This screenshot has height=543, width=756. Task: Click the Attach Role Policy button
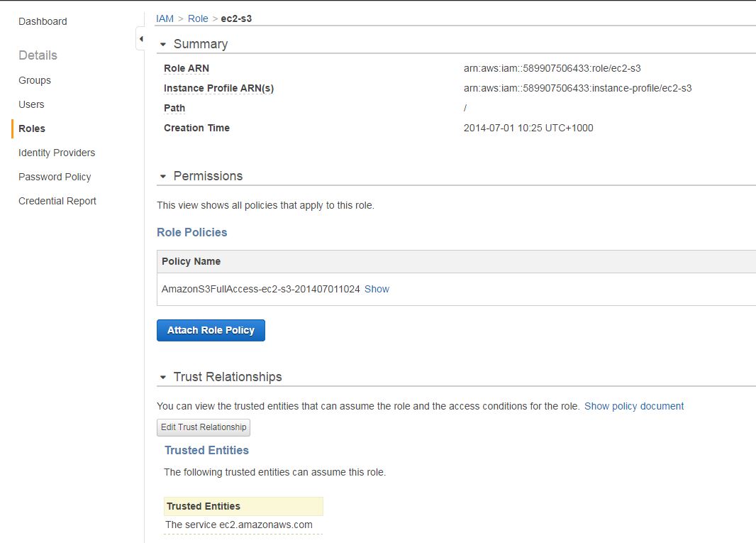coord(211,330)
